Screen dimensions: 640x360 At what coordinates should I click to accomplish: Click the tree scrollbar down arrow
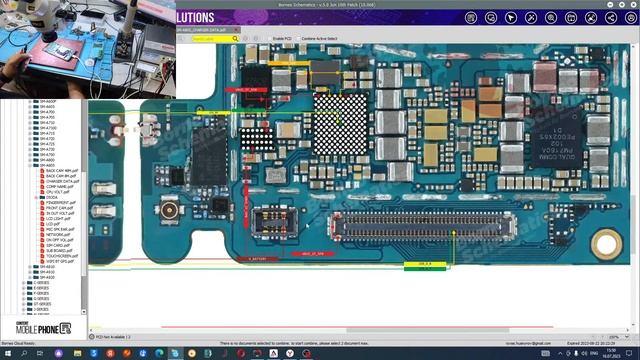(84, 311)
